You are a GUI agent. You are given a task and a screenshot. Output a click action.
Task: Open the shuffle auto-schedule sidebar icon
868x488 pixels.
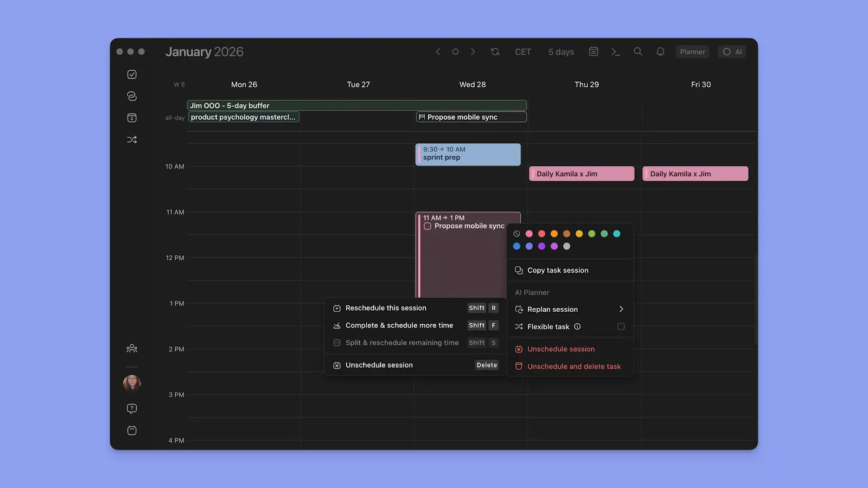[131, 139]
